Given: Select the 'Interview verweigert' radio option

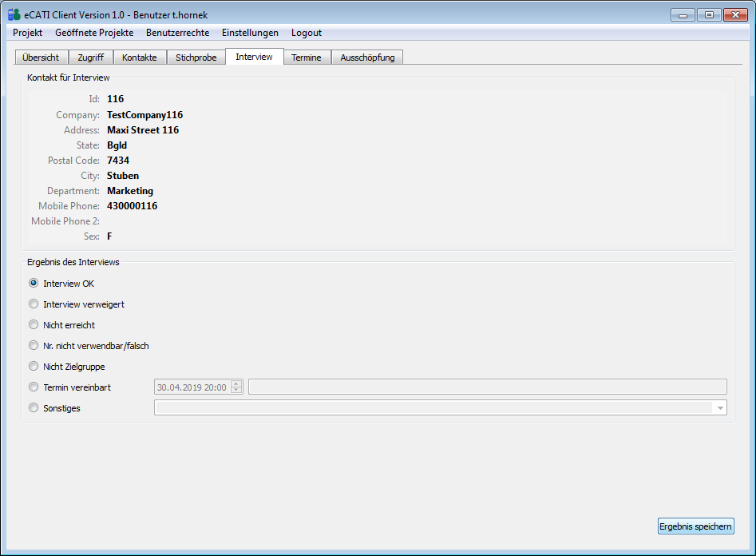Looking at the screenshot, I should coord(34,304).
